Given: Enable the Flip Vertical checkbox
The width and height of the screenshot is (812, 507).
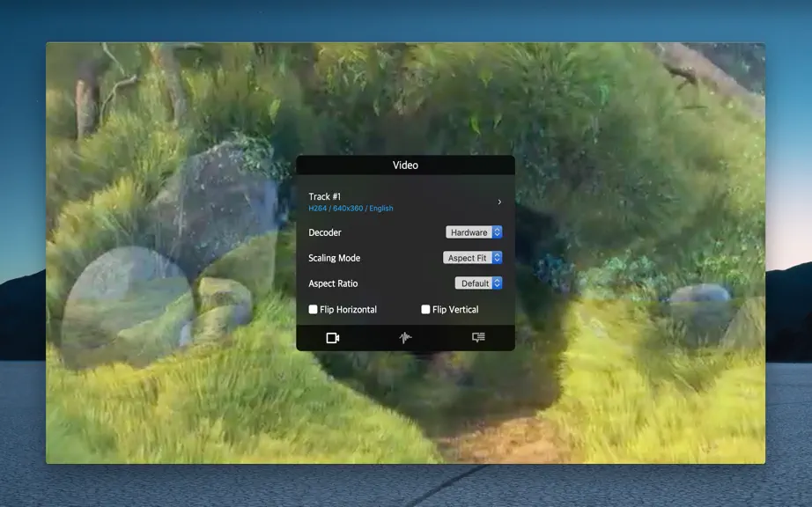Looking at the screenshot, I should click(x=425, y=309).
